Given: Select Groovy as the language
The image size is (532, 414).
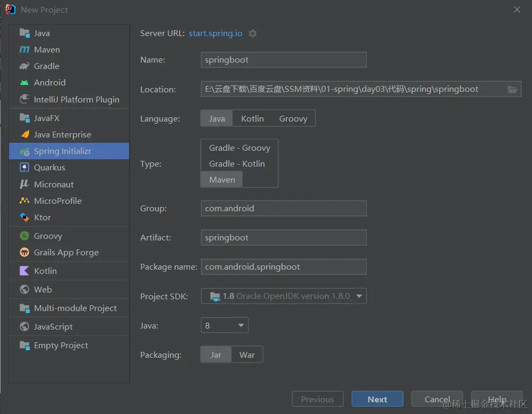Looking at the screenshot, I should click(x=293, y=118).
